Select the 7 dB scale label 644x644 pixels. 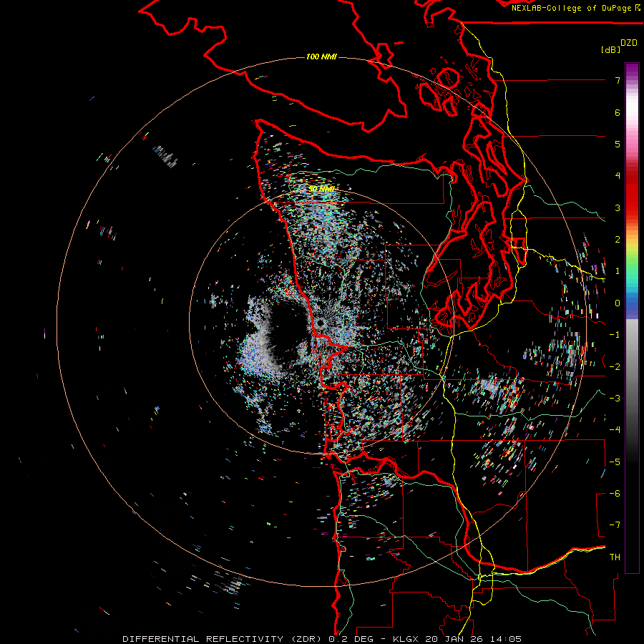(618, 80)
